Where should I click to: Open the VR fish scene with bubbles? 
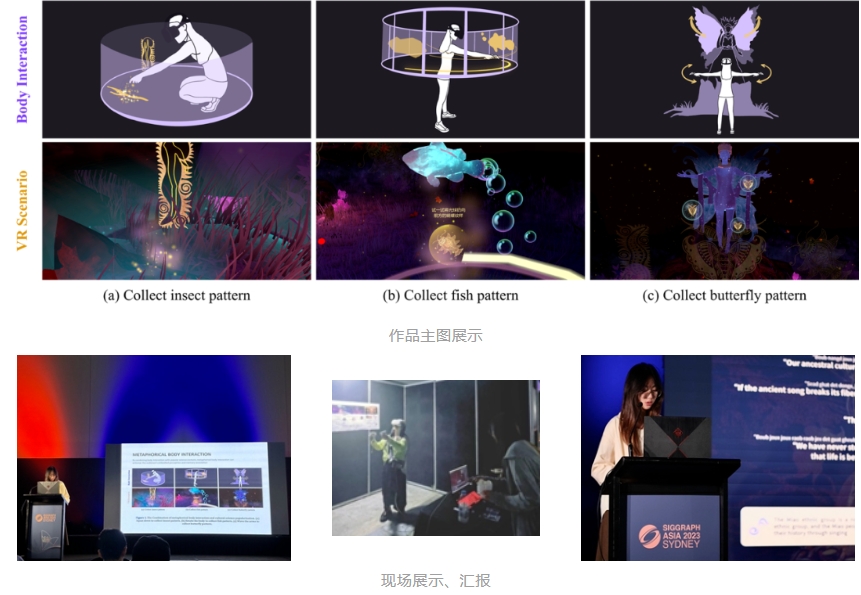click(449, 210)
